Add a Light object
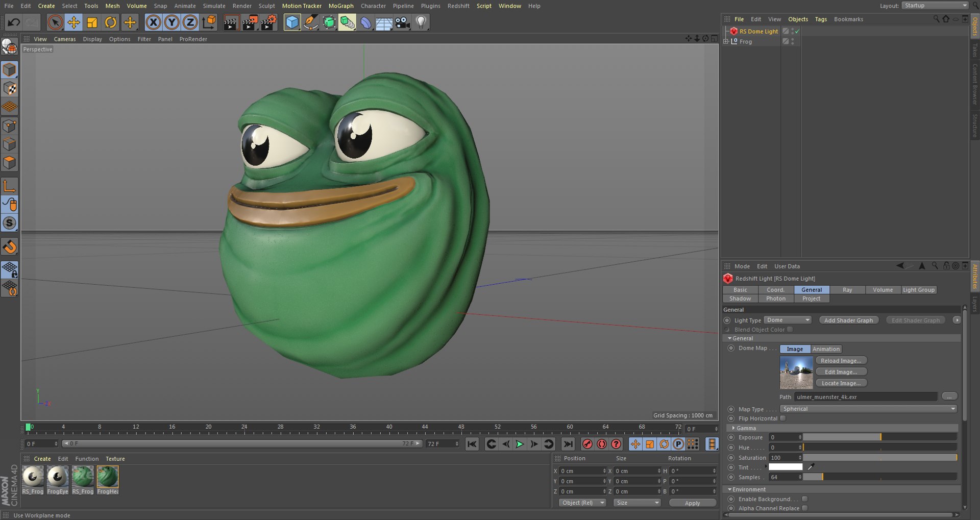 click(421, 22)
